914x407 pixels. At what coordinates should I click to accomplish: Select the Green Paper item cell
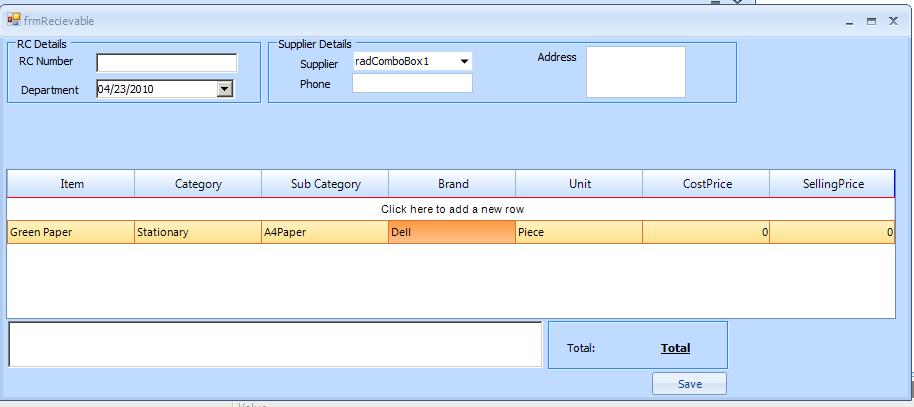coord(70,232)
